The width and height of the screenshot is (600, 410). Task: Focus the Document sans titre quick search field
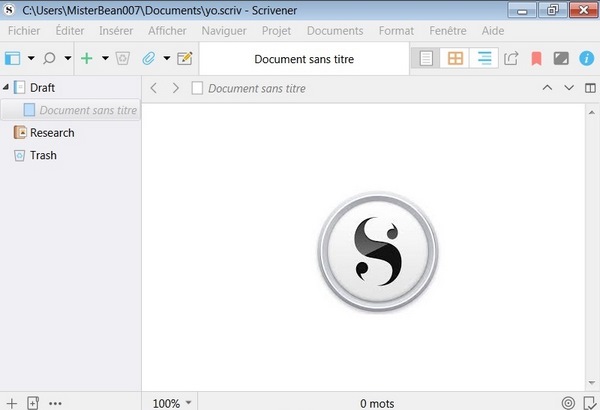(x=304, y=59)
